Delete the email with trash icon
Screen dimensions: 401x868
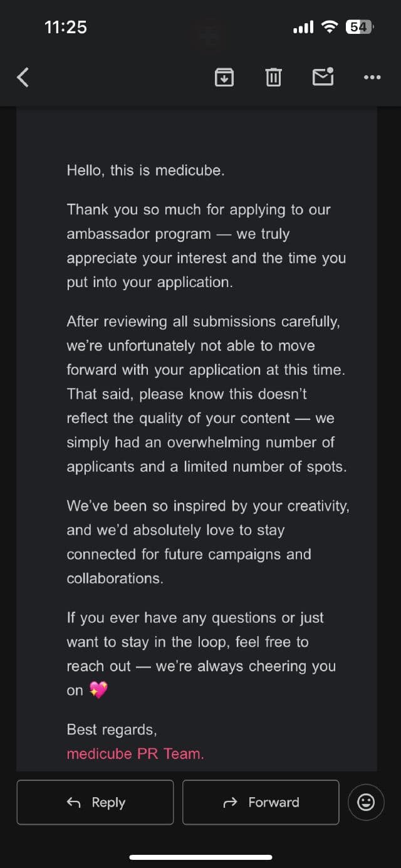tap(273, 77)
